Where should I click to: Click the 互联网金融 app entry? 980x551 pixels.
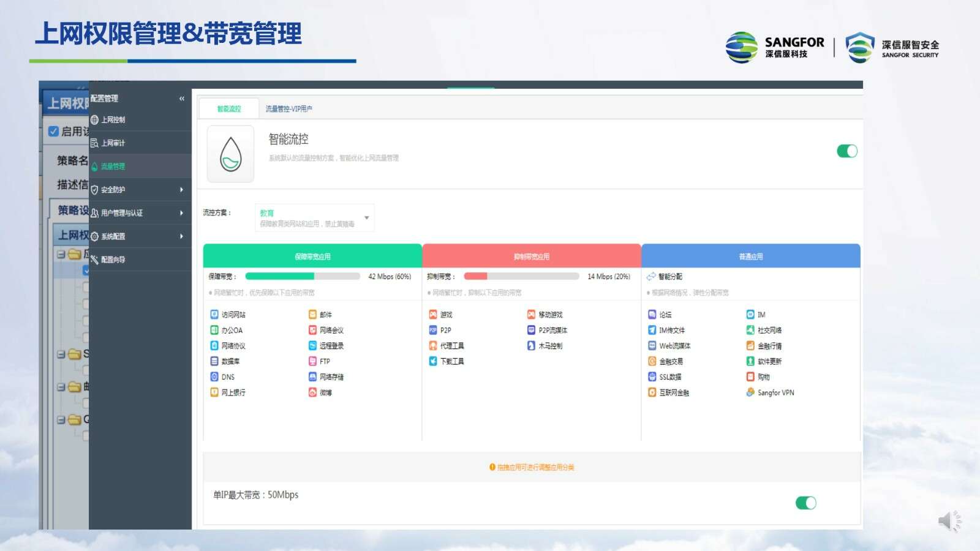(x=669, y=392)
